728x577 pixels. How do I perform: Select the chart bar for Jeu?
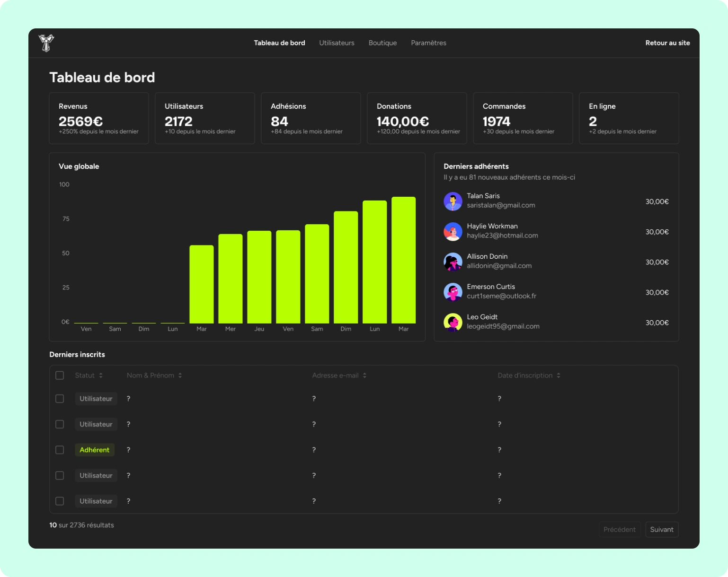(259, 277)
